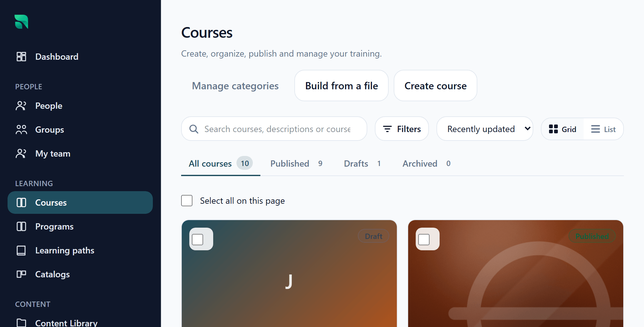
Task: Tick the checkbox on the Draft course card
Action: (197, 240)
